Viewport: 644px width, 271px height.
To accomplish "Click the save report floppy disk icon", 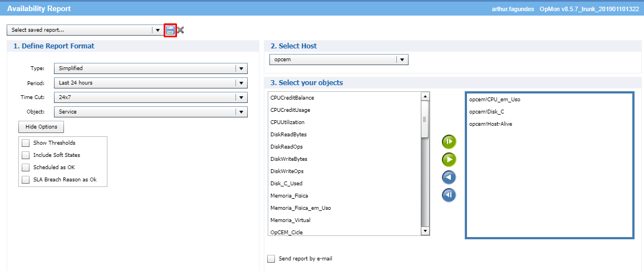I will click(x=170, y=30).
